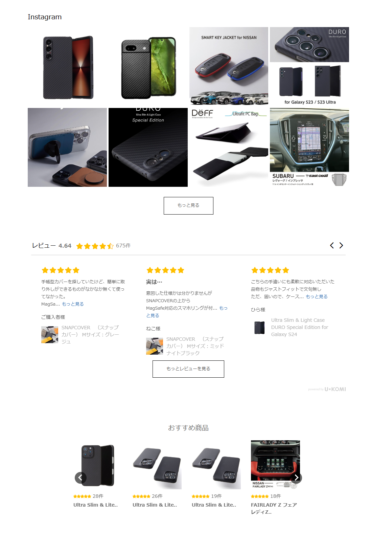Viewport: 392px width, 533px height.
Task: Click the もっと見る button under Instagram
Action: point(188,206)
